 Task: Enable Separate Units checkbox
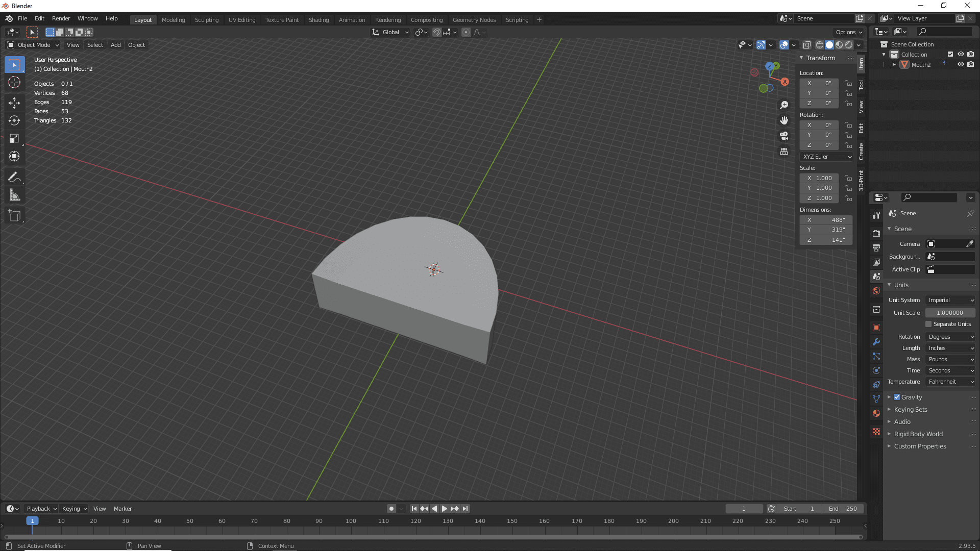[x=928, y=324]
